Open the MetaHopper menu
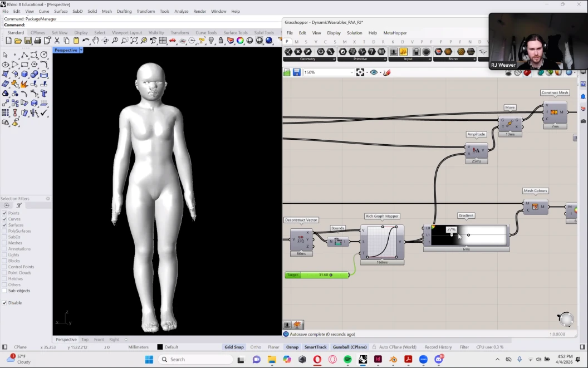The width and height of the screenshot is (588, 368). [x=395, y=33]
